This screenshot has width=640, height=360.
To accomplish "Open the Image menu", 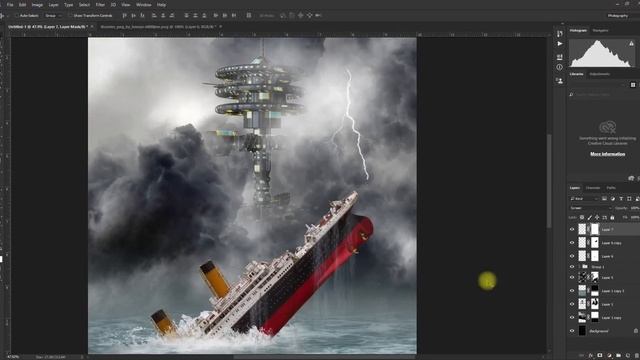I will pos(37,5).
